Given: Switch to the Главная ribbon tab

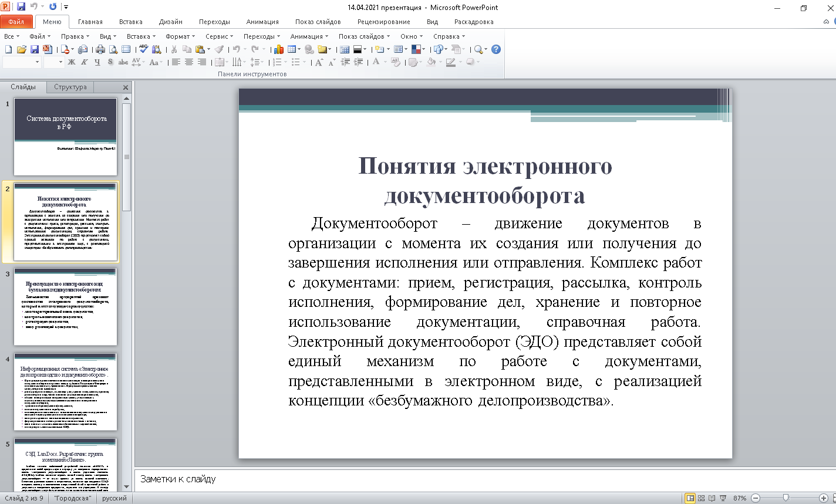Looking at the screenshot, I should 90,22.
